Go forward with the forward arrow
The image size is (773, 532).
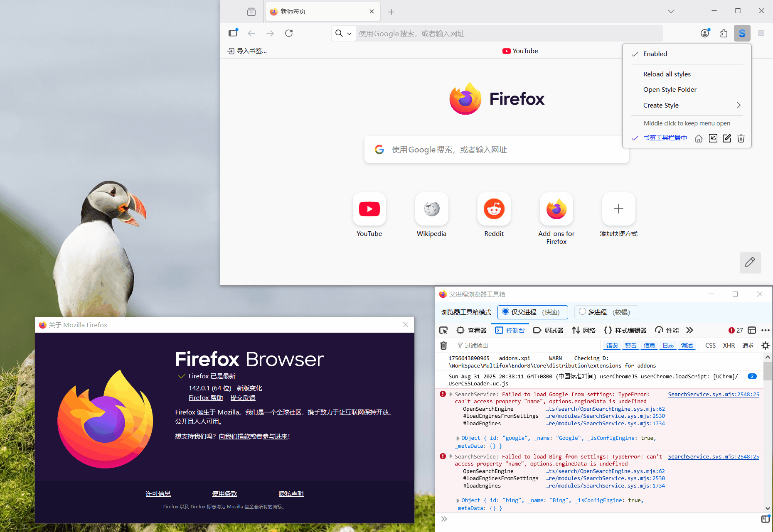270,33
